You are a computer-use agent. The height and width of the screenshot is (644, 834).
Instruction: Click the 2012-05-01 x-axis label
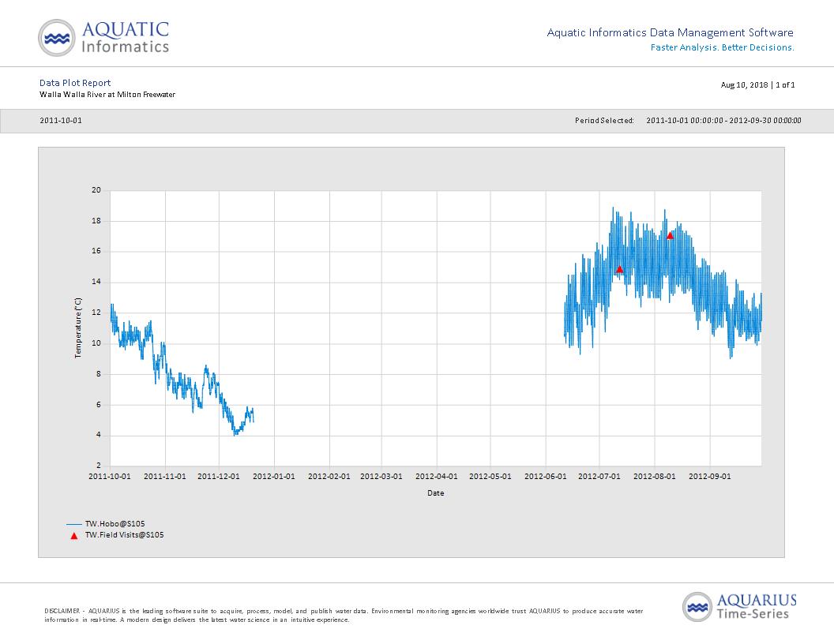490,477
